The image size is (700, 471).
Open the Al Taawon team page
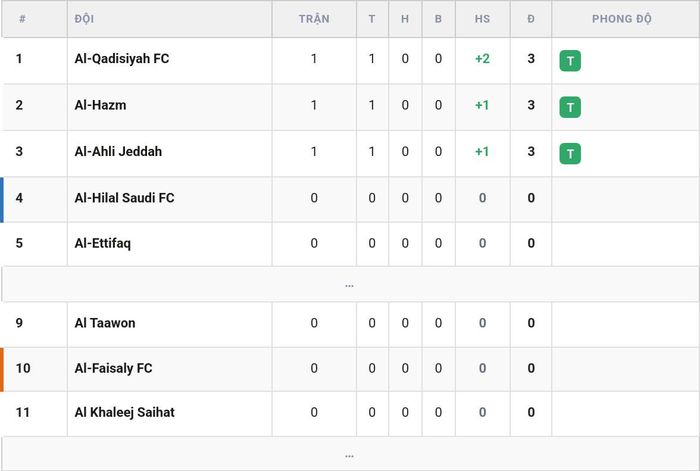pyautogui.click(x=105, y=323)
